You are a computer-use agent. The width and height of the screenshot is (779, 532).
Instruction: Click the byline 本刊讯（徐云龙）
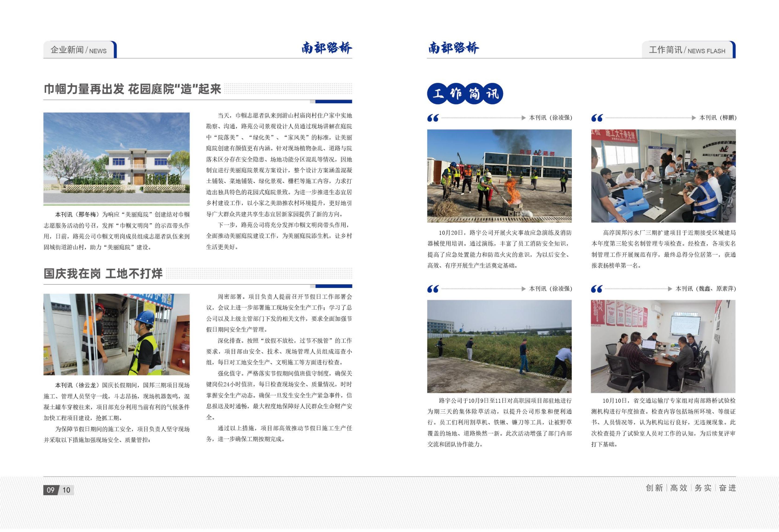(x=77, y=385)
